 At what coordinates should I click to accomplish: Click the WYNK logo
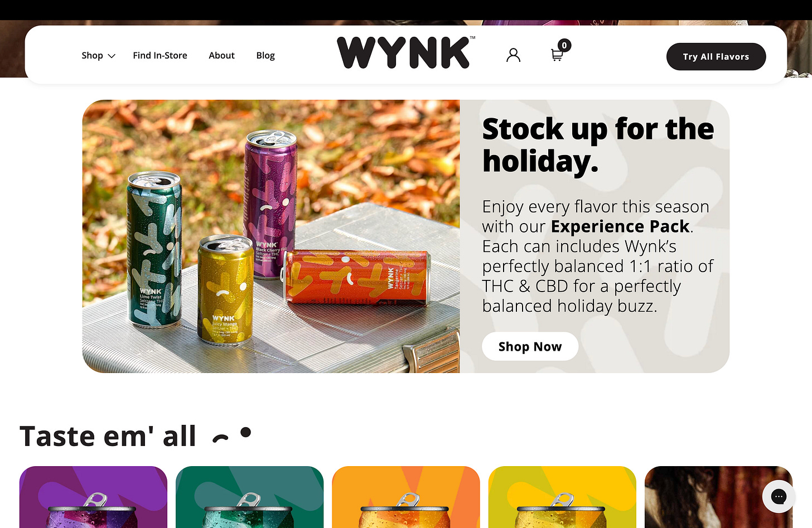(x=406, y=53)
